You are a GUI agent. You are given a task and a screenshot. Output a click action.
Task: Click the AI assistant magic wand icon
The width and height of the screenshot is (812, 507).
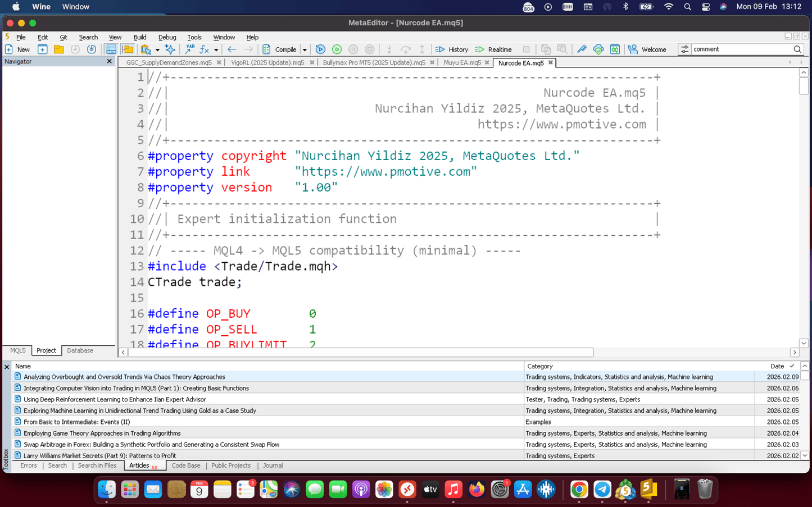(170, 49)
